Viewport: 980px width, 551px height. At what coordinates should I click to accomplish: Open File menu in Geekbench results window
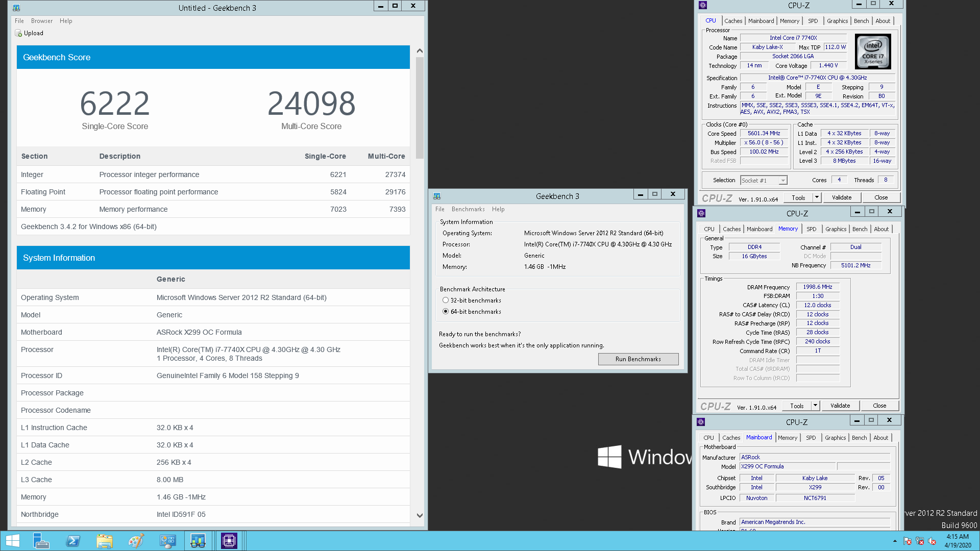19,21
